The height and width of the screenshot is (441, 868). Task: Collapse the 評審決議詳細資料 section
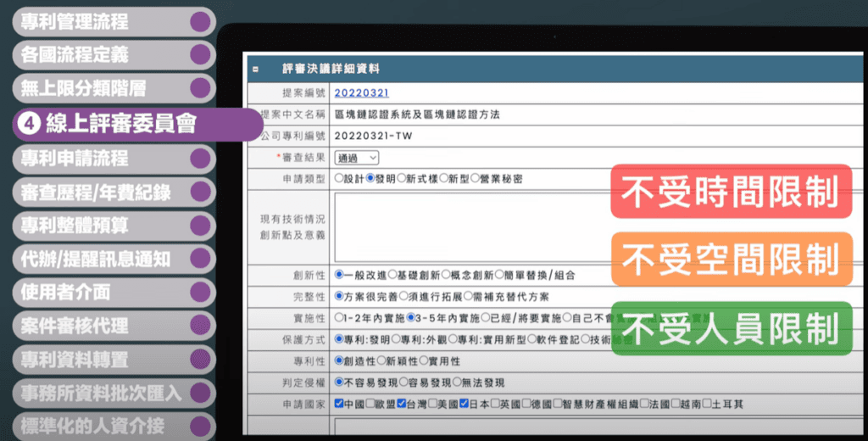[x=255, y=69]
